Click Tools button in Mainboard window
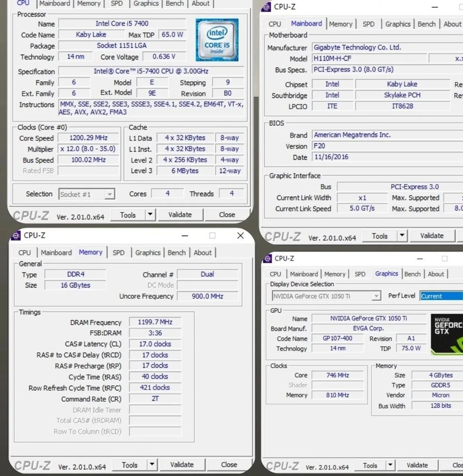Viewport: 463px width, 476px height. click(x=380, y=236)
